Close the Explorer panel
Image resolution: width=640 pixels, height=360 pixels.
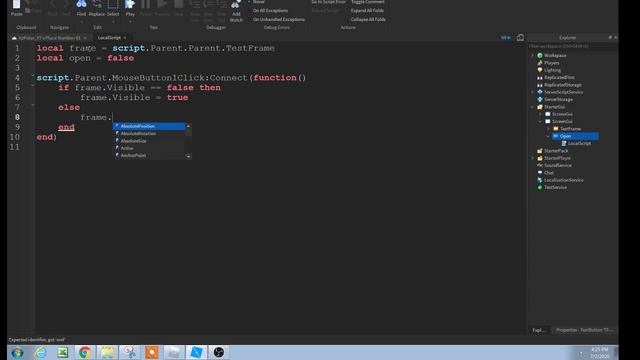pos(616,38)
